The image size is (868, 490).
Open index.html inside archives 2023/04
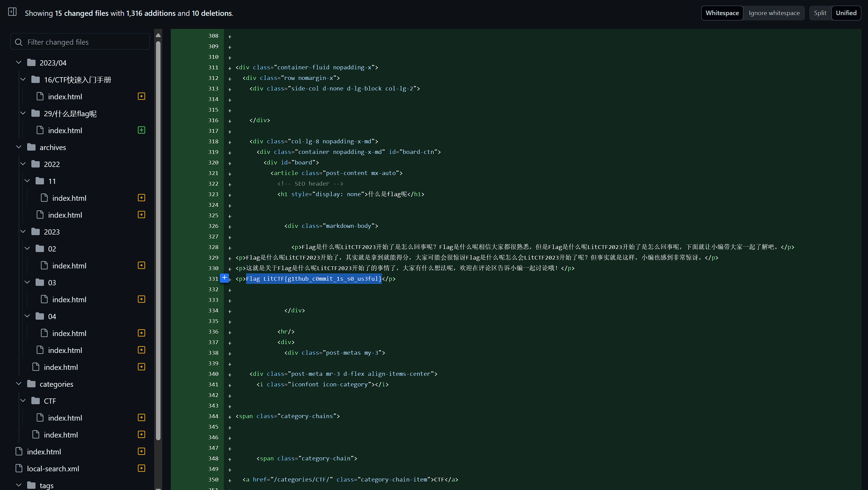click(x=69, y=333)
